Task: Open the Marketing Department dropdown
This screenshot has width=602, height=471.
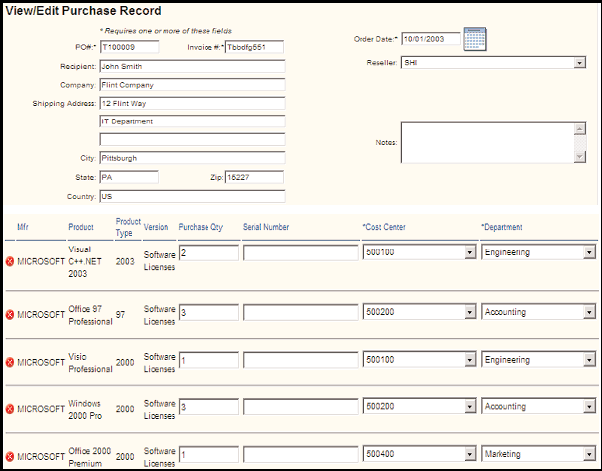Action: [x=538, y=454]
